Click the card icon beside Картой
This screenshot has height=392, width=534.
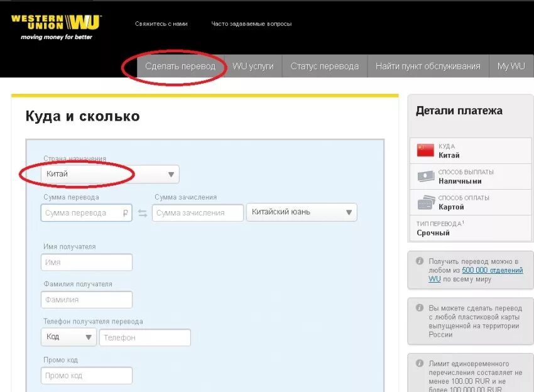coord(426,202)
